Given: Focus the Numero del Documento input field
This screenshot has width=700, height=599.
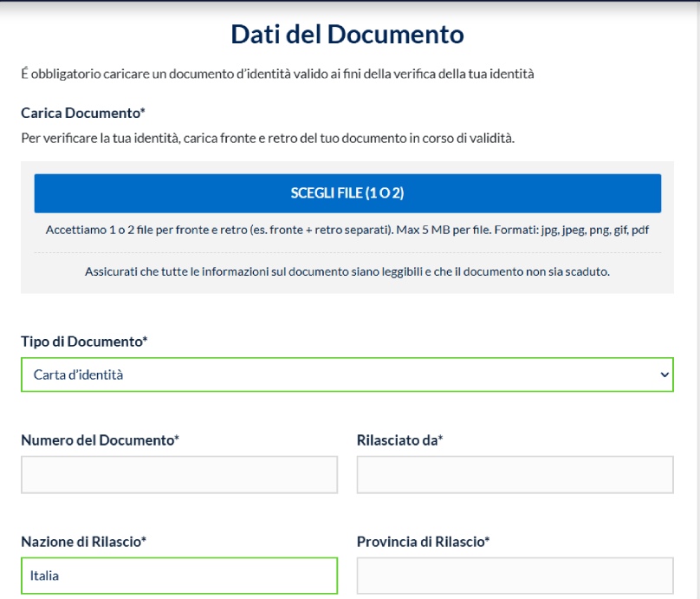Looking at the screenshot, I should [179, 475].
